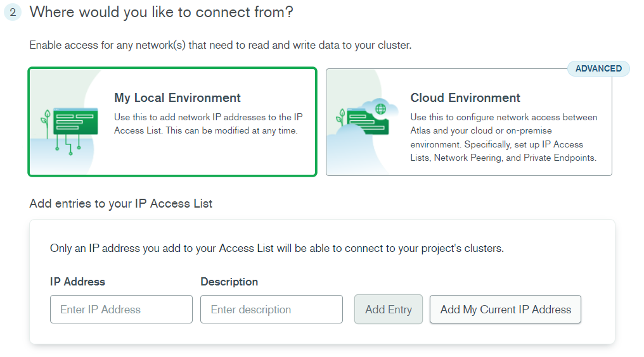Click the Add Entry button
The height and width of the screenshot is (357, 644).
pyautogui.click(x=389, y=309)
